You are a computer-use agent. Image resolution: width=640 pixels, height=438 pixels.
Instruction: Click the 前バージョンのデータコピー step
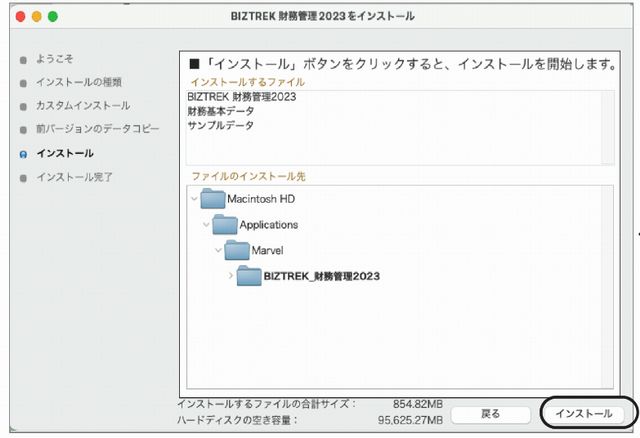pyautogui.click(x=98, y=129)
